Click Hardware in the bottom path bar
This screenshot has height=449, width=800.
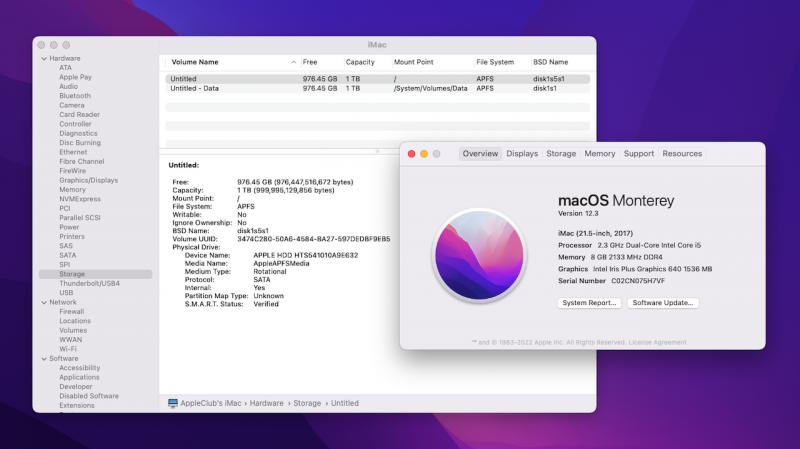[x=266, y=403]
